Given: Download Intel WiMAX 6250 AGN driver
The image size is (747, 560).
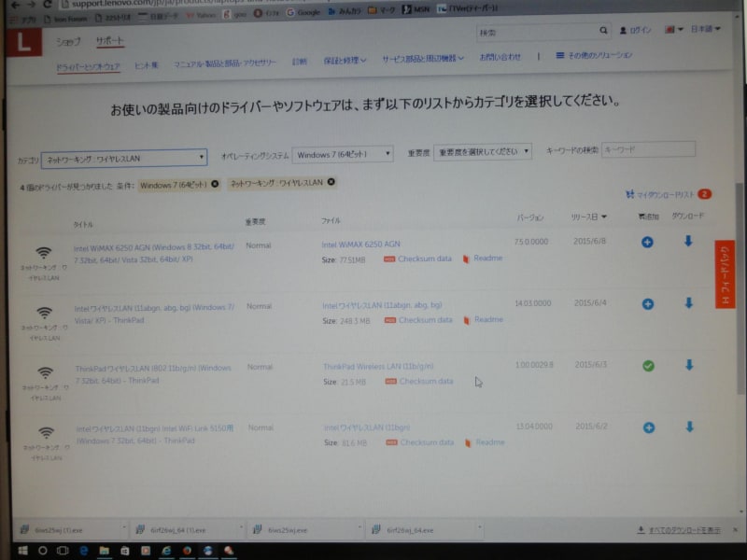Looking at the screenshot, I should [x=688, y=242].
